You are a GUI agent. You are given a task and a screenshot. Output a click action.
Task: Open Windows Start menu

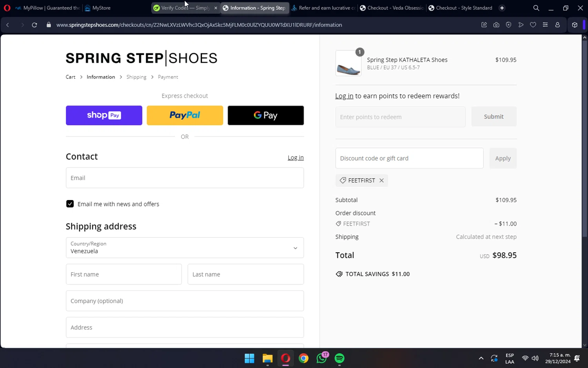(249, 358)
